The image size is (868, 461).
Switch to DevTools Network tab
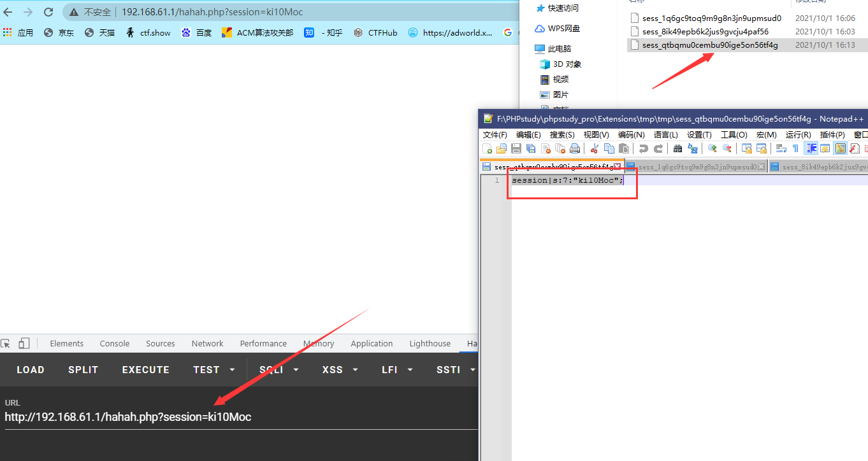pos(208,343)
